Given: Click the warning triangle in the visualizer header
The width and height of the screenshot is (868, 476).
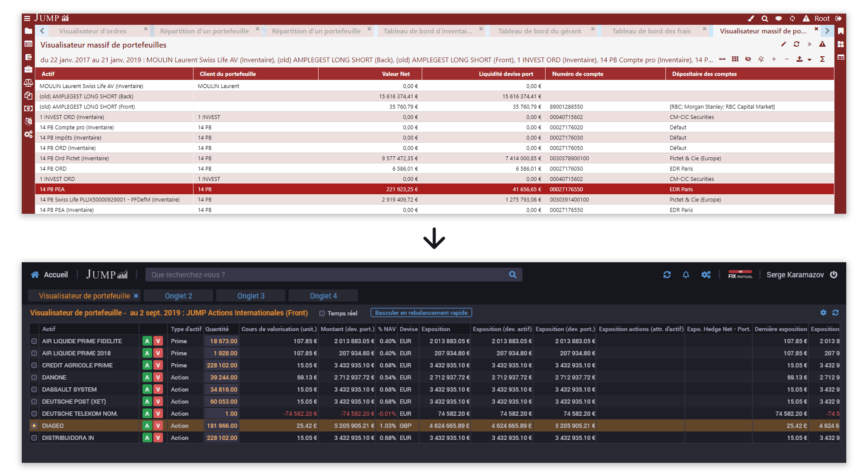Looking at the screenshot, I should click(x=822, y=44).
